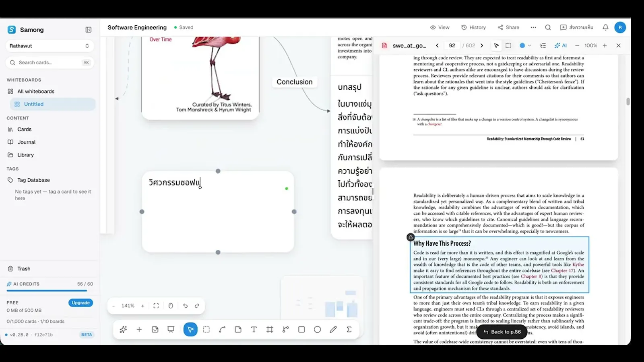Open search from the top bar
The image size is (644, 362).
coord(548,27)
